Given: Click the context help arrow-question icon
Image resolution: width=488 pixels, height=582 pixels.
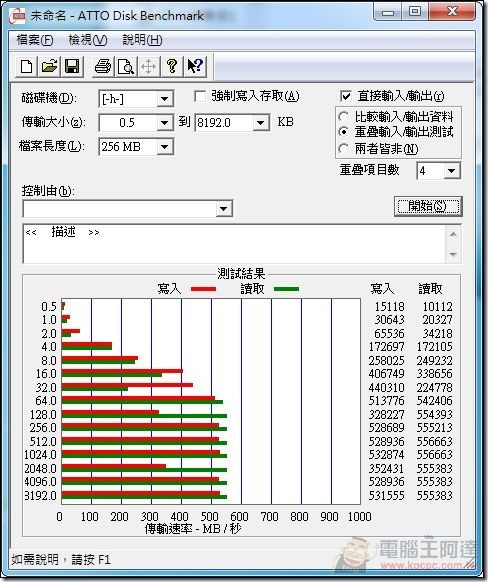Looking at the screenshot, I should (195, 67).
